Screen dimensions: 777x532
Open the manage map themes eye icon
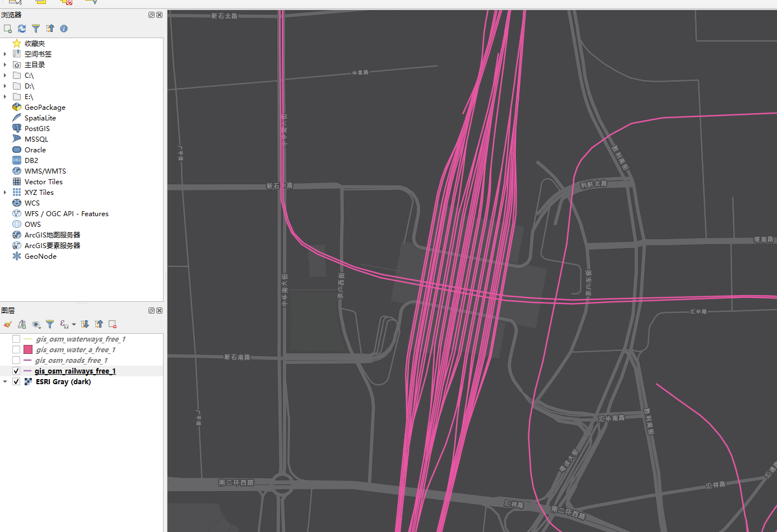[x=36, y=324]
